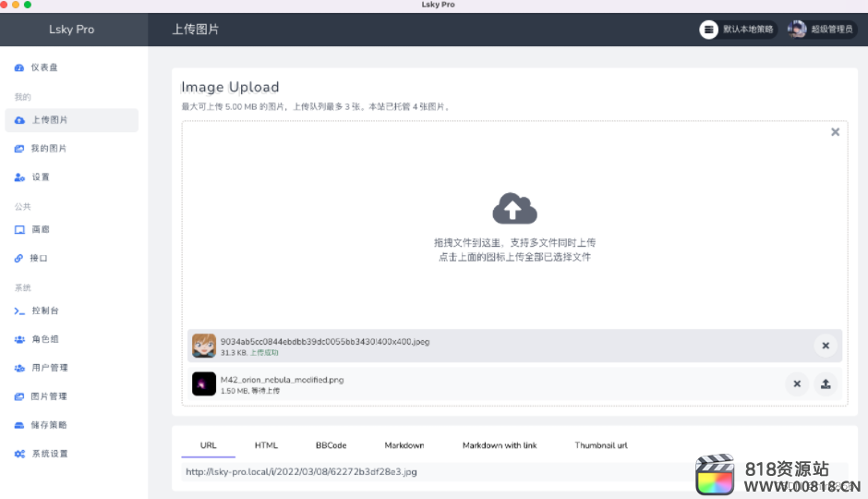Click filename M42_orion_nebula_modified.png text

(282, 380)
